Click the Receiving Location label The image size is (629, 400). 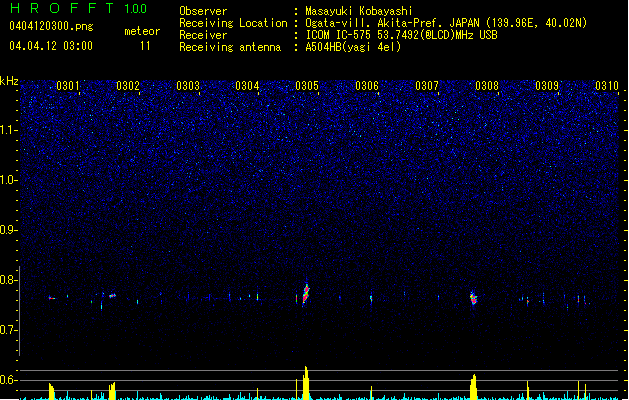point(233,23)
